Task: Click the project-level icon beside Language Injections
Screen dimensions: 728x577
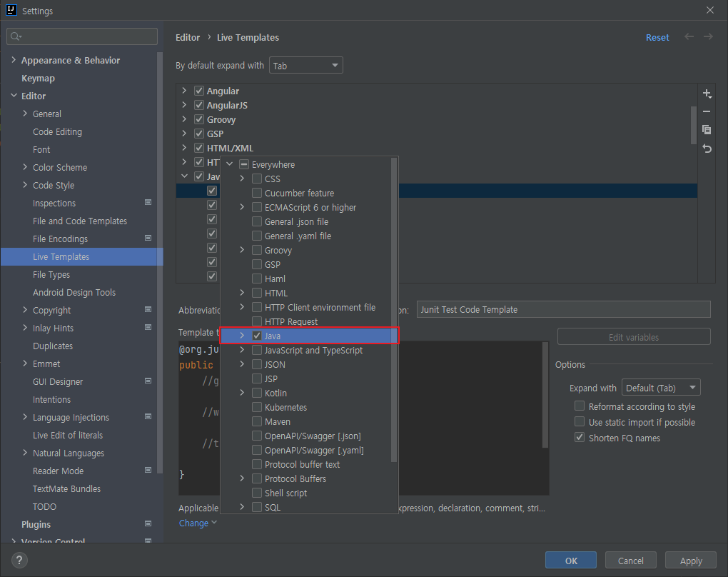Action: coord(148,417)
